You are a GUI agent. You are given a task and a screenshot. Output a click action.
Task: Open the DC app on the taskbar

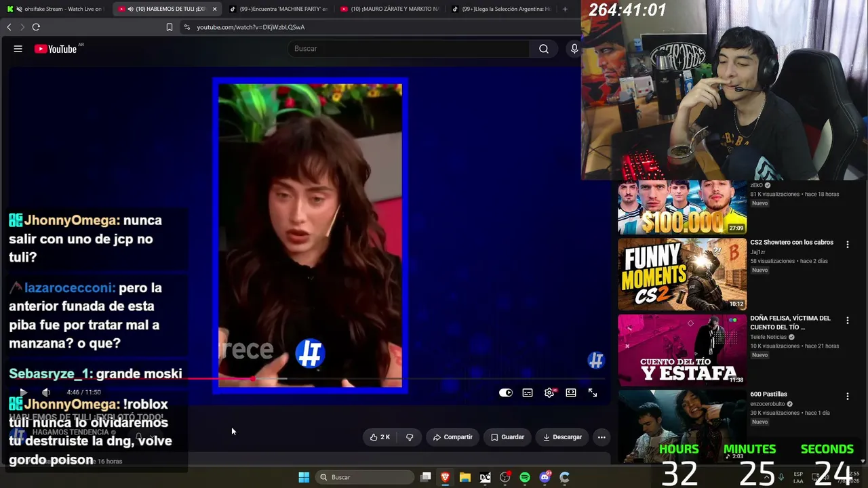point(485,477)
